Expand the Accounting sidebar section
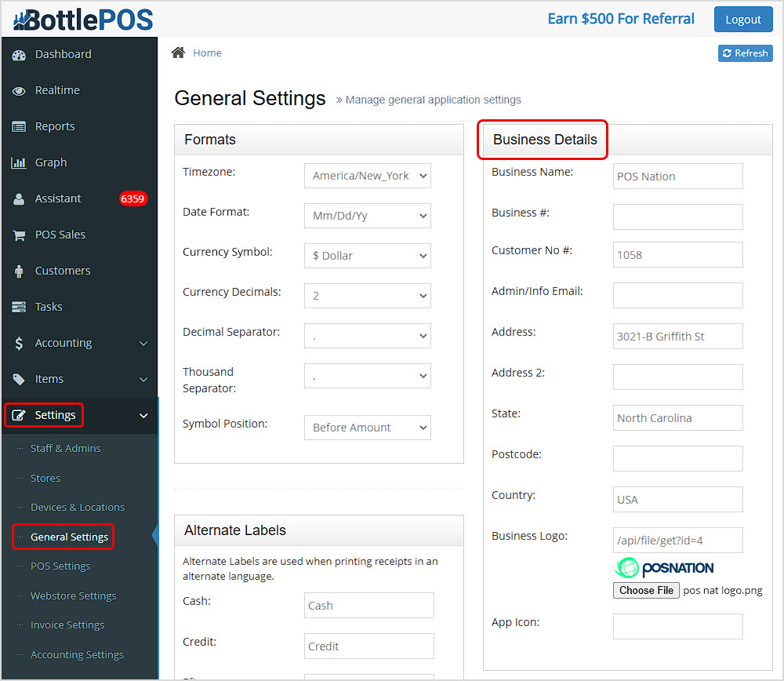 [65, 343]
